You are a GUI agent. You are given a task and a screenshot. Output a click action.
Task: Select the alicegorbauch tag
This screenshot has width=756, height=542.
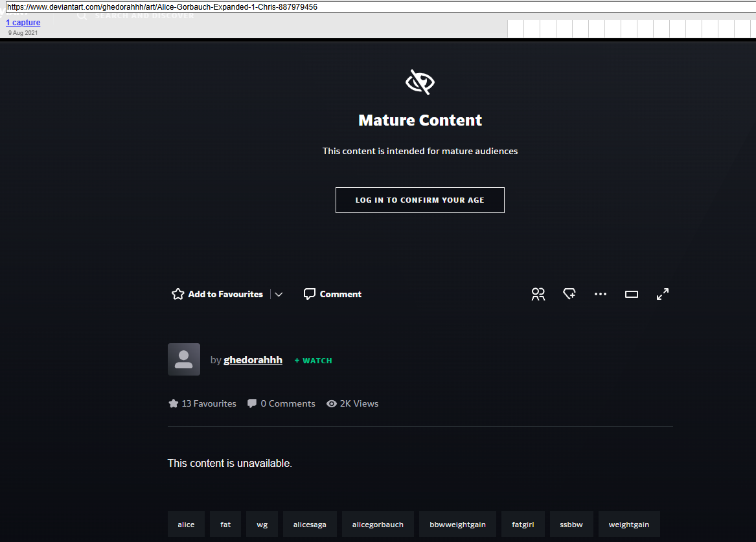pos(378,525)
